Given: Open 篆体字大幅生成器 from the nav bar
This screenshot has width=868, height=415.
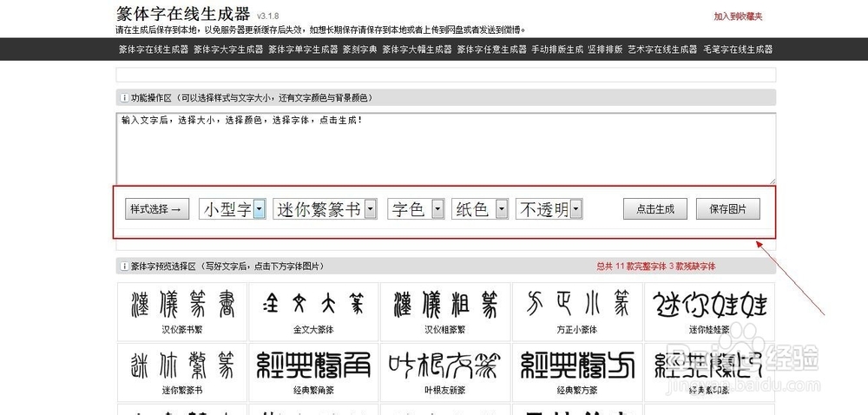Looking at the screenshot, I should click(417, 49).
